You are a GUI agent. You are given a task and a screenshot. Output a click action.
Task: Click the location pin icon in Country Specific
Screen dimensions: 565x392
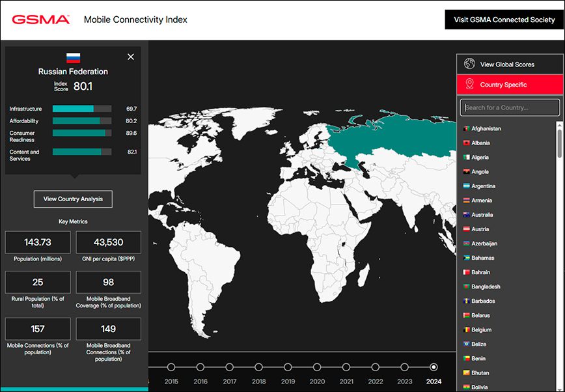[469, 84]
